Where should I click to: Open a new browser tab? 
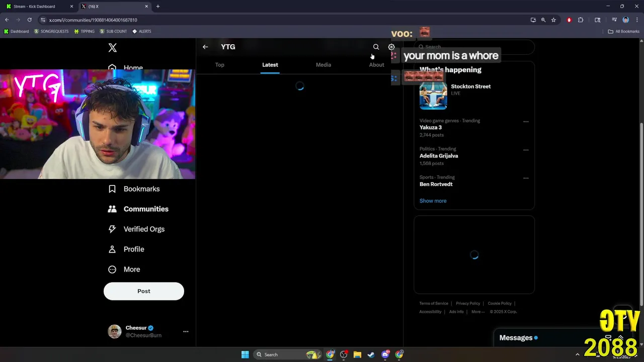click(x=157, y=7)
